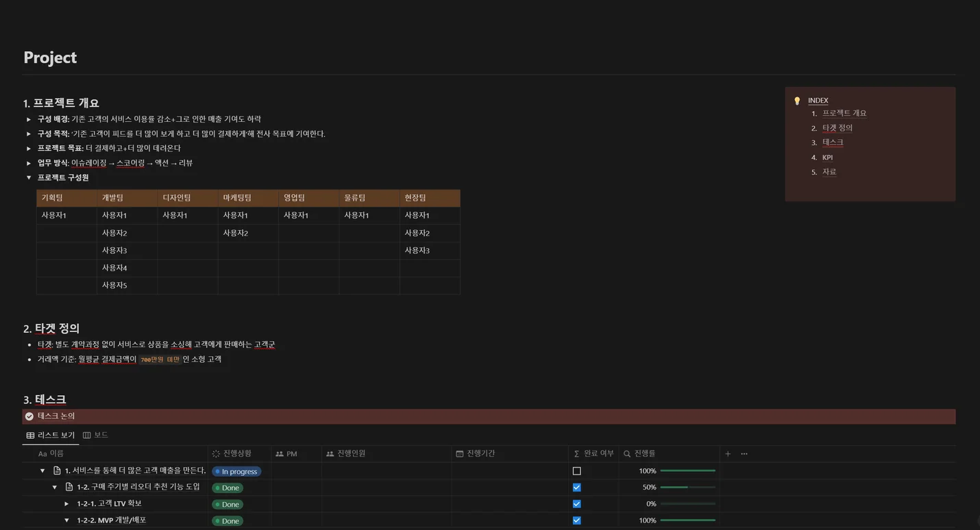
Task: Expand the 구성 배경 toggle
Action: [x=29, y=119]
